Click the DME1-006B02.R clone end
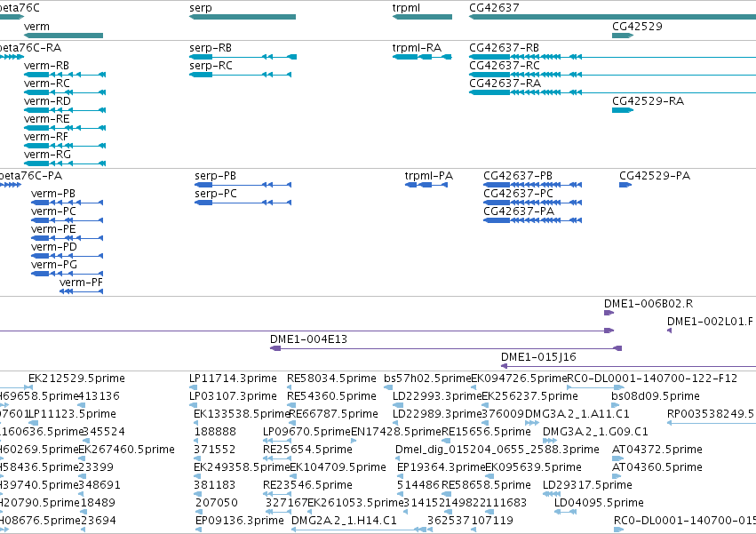756x534 pixels. (x=609, y=313)
